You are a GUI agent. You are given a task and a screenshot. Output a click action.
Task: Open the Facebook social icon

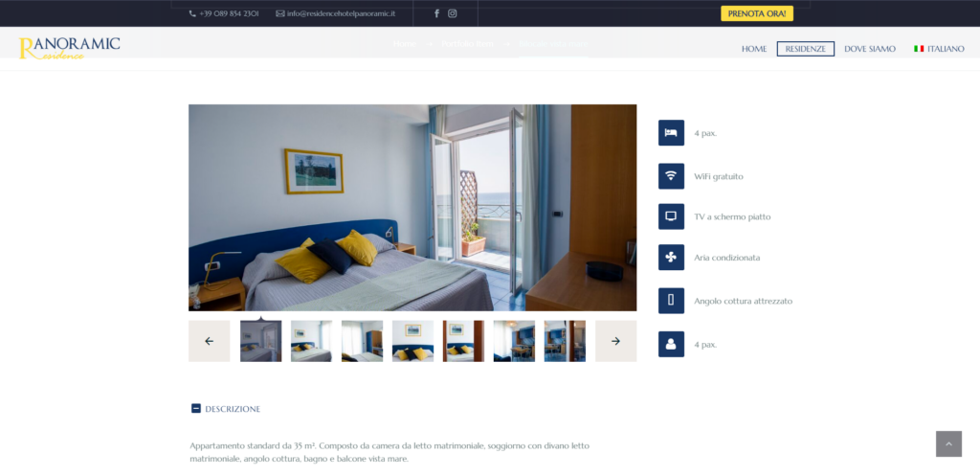pos(437,13)
